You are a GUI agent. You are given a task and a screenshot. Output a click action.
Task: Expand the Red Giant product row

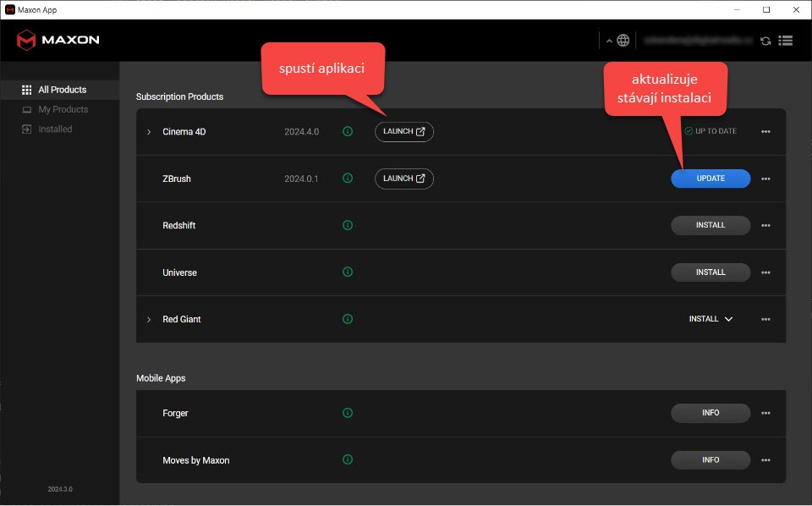pyautogui.click(x=149, y=320)
